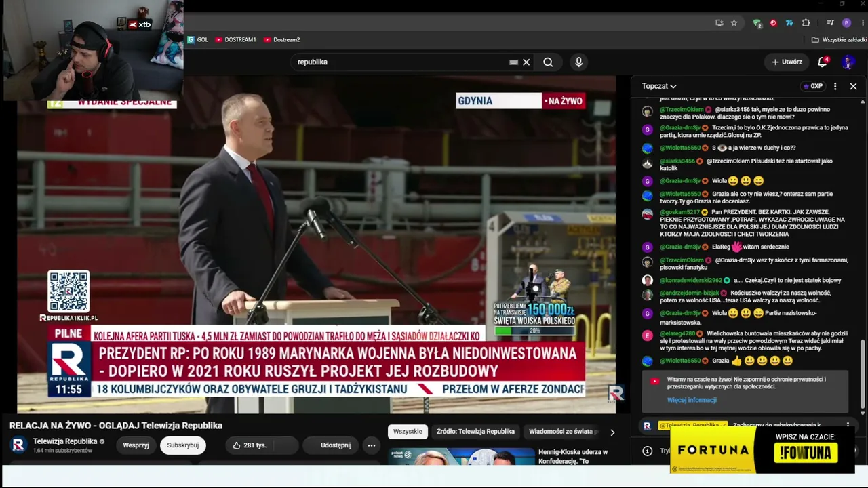Image resolution: width=868 pixels, height=488 pixels.
Task: Click the Udostępnij share button
Action: (330, 445)
